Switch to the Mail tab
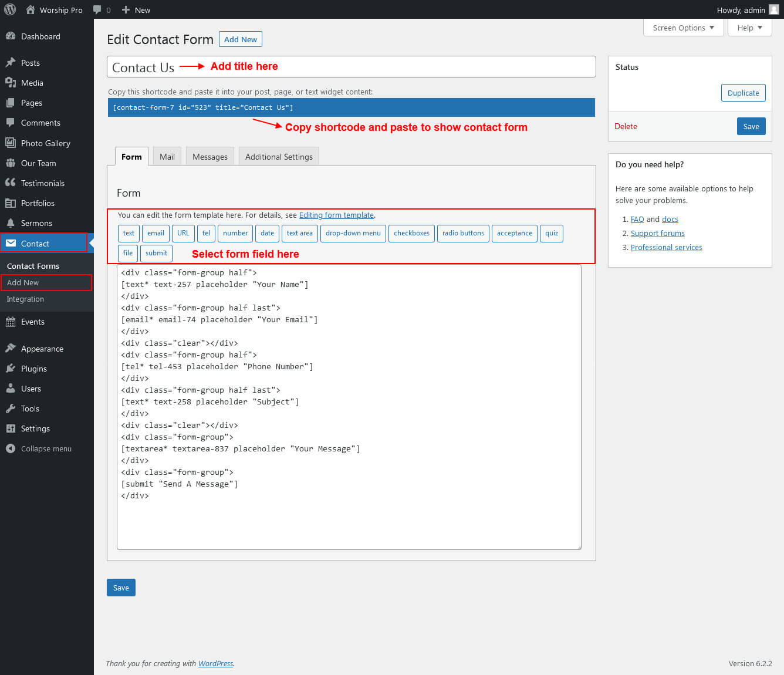This screenshot has width=784, height=675. point(167,157)
